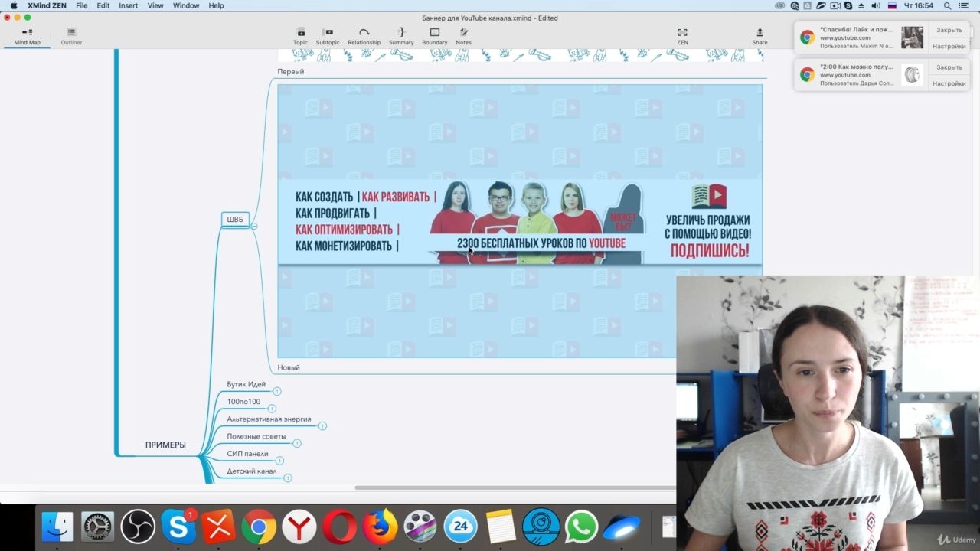
Task: Click the horizontal scrollbar of the canvas
Action: point(515,487)
